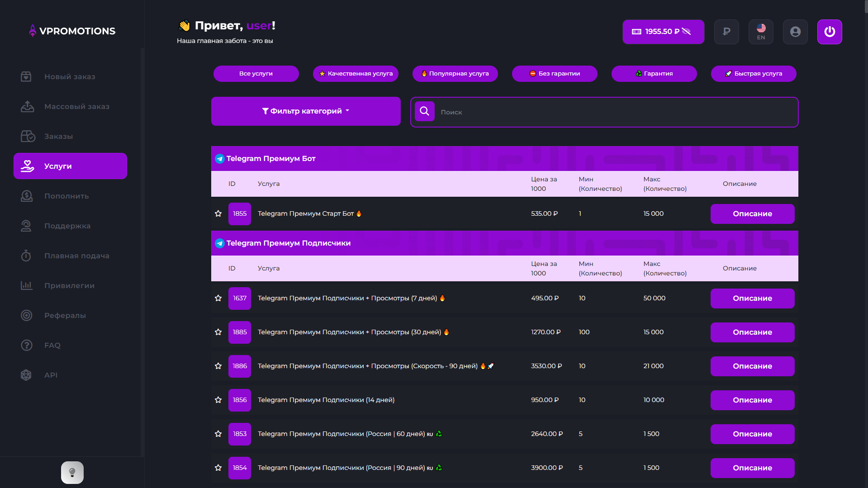
Task: Select the Услуги sidebar tab
Action: click(x=70, y=166)
